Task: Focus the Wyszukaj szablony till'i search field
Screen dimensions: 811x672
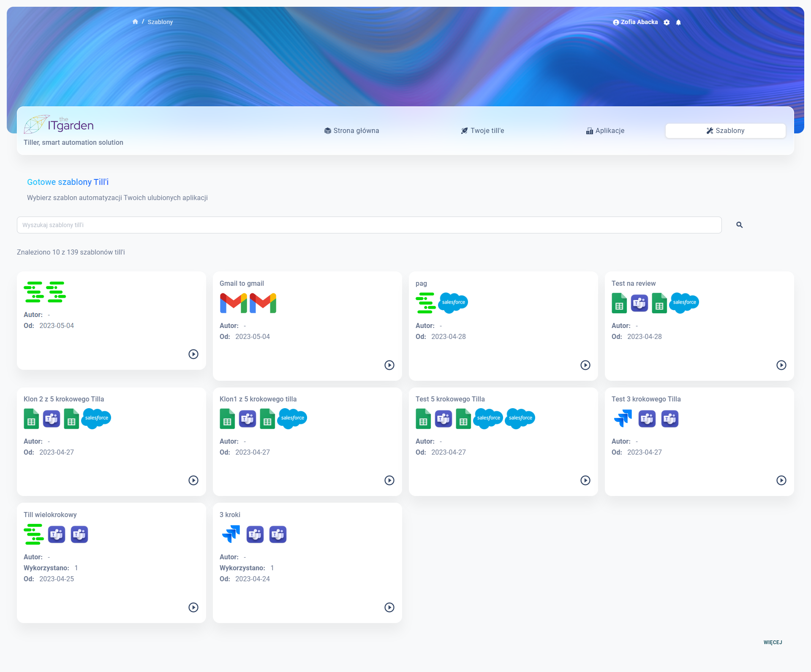Action: (369, 225)
